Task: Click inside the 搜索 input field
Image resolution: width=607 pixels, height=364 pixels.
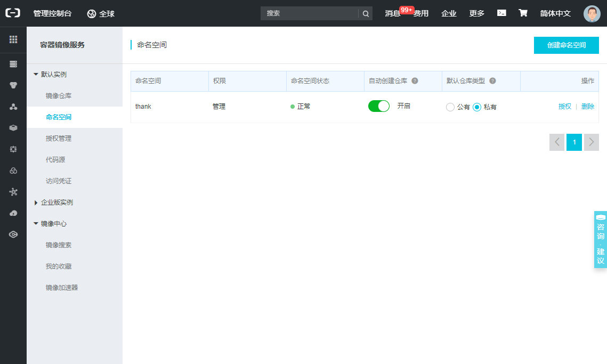Action: [309, 14]
